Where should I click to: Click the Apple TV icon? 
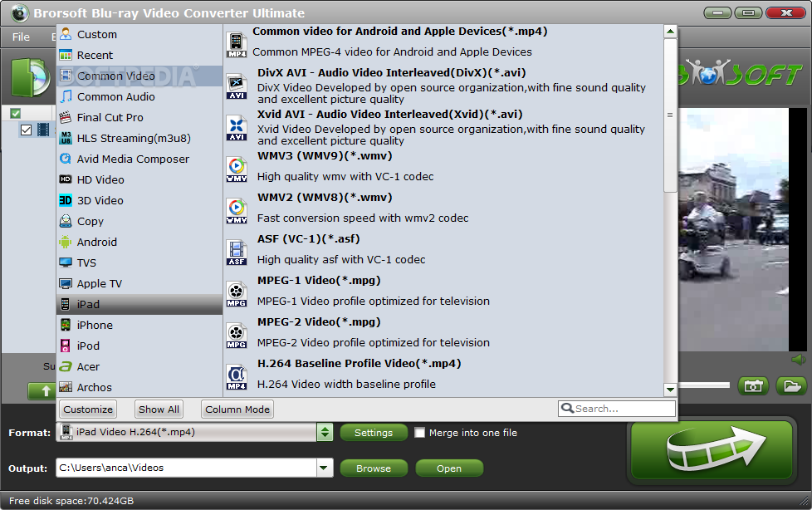pyautogui.click(x=66, y=283)
